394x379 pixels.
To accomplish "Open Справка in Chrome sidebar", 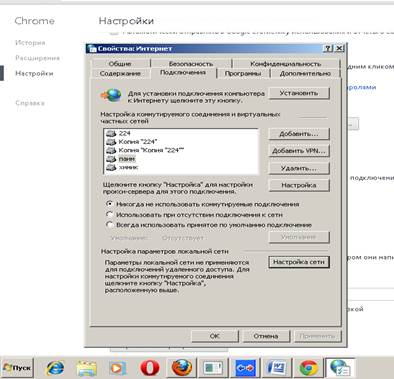I will [x=30, y=103].
